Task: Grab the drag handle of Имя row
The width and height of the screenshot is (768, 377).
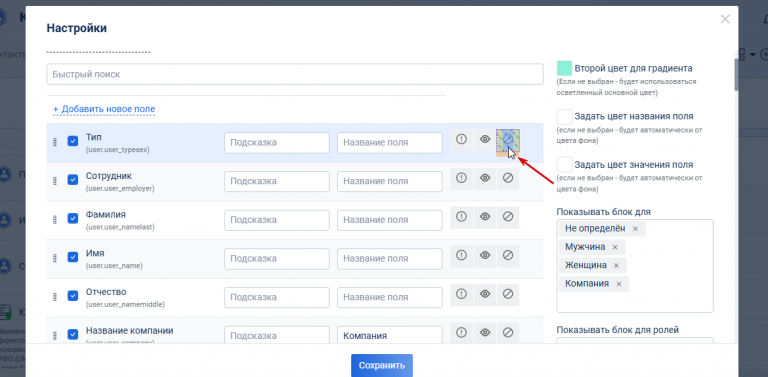Action: tap(55, 258)
